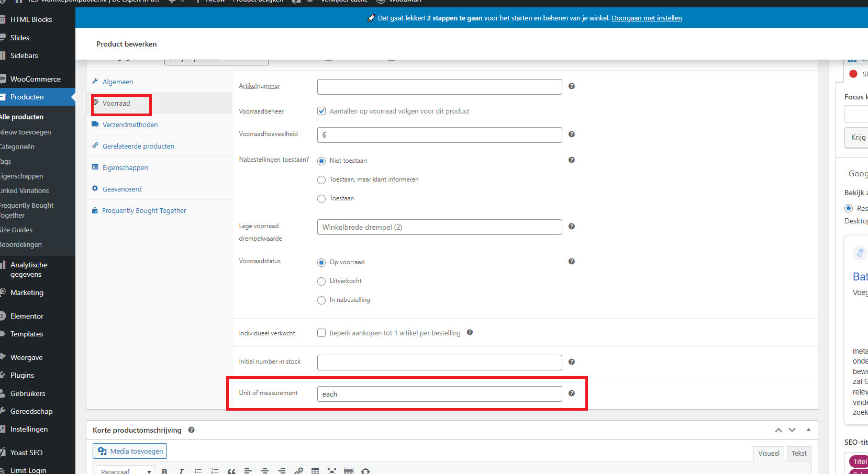Center align text in the editor
The height and width of the screenshot is (474, 868).
(x=265, y=471)
